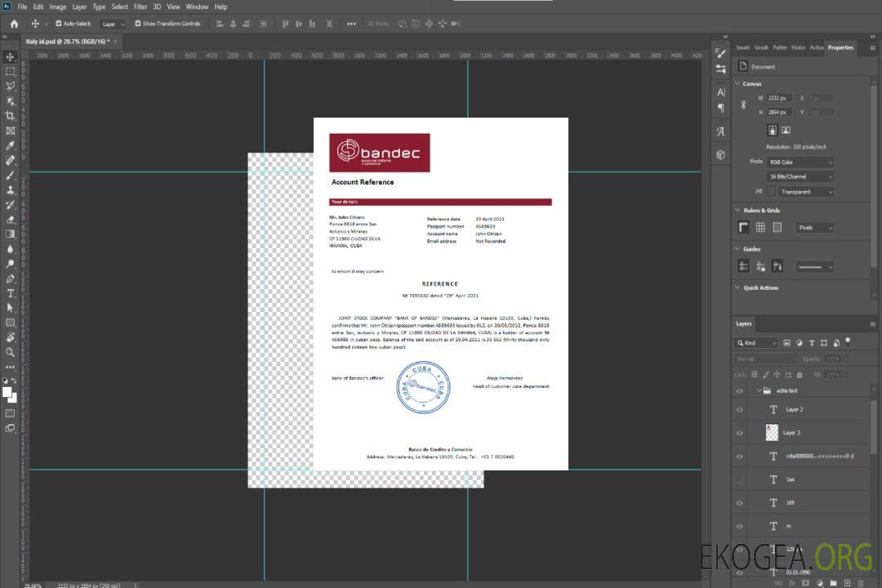
Task: Select the Eraser tool
Action: (x=10, y=220)
